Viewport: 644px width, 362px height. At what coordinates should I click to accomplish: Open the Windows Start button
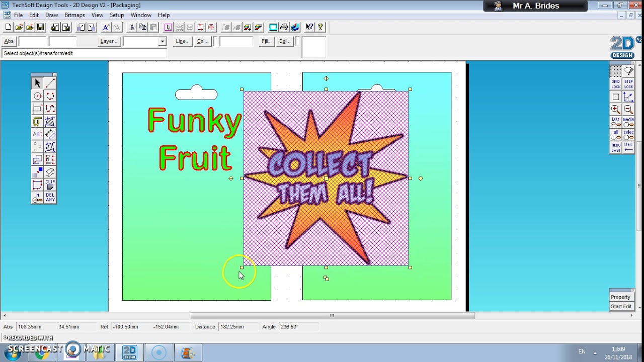[12, 352]
